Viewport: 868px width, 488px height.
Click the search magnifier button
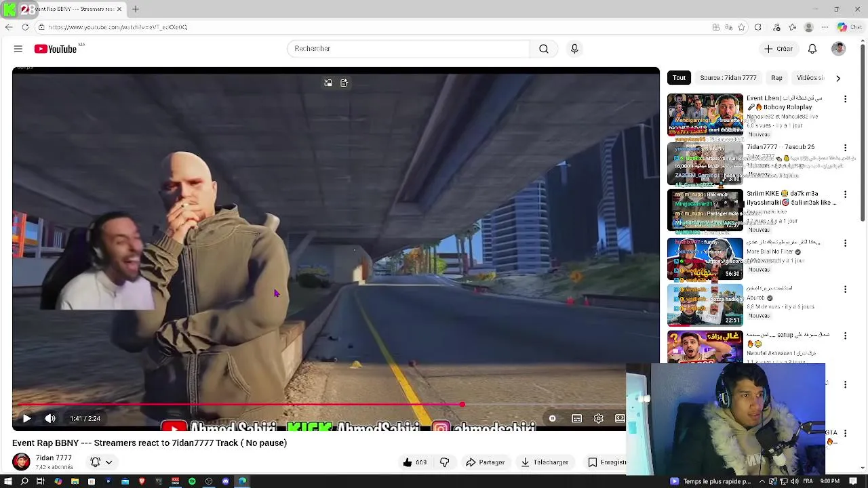pos(544,49)
